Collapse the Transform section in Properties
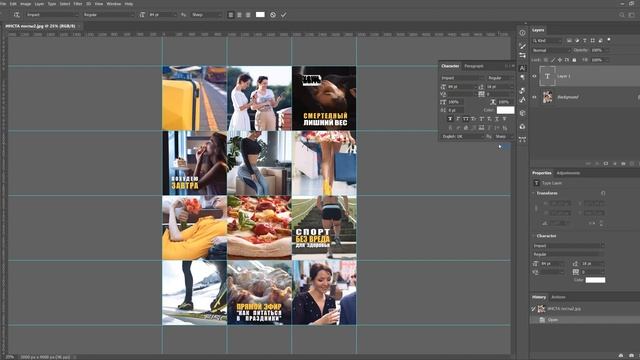This screenshot has height=360, width=640. [x=534, y=193]
